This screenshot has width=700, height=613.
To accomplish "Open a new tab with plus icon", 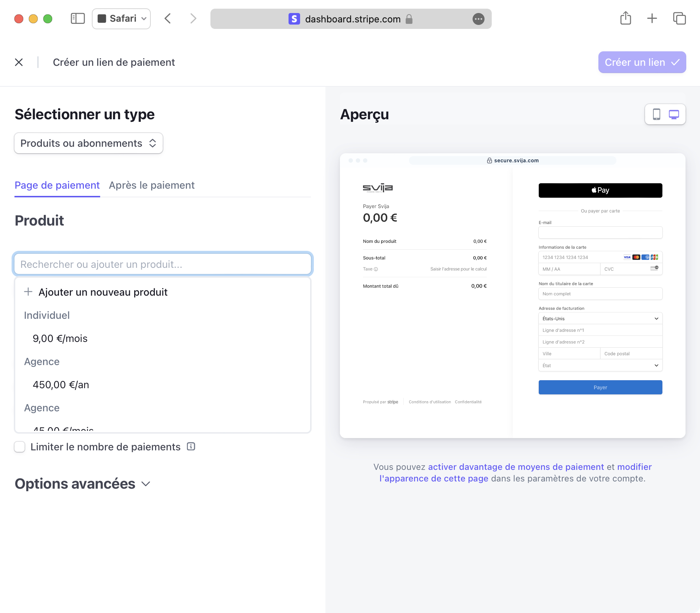I will [652, 18].
